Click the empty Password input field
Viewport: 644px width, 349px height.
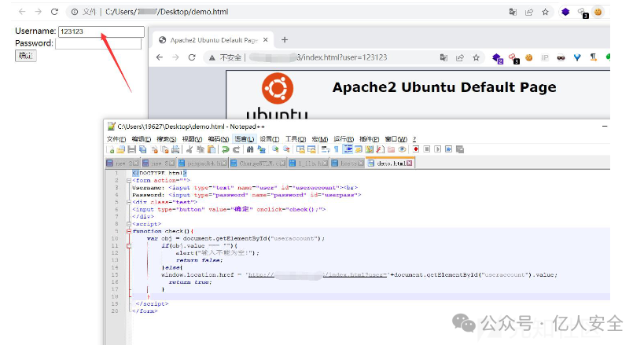tap(98, 43)
